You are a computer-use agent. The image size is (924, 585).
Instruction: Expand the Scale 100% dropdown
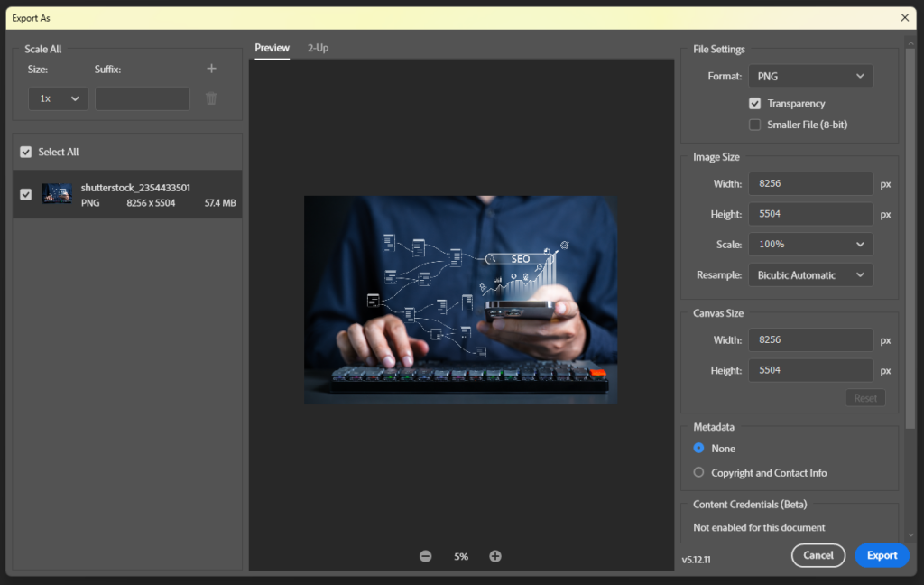tap(810, 244)
